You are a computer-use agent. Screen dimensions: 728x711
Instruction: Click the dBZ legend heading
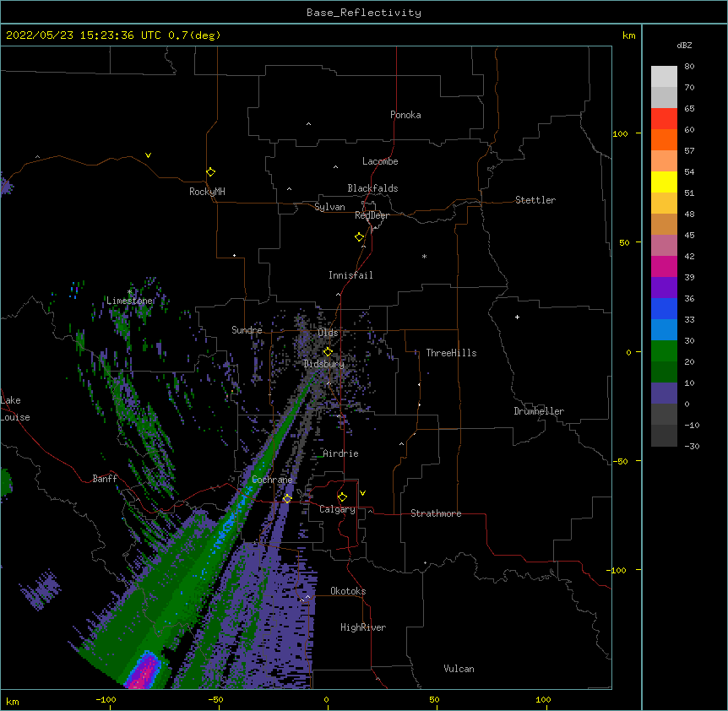coord(684,46)
